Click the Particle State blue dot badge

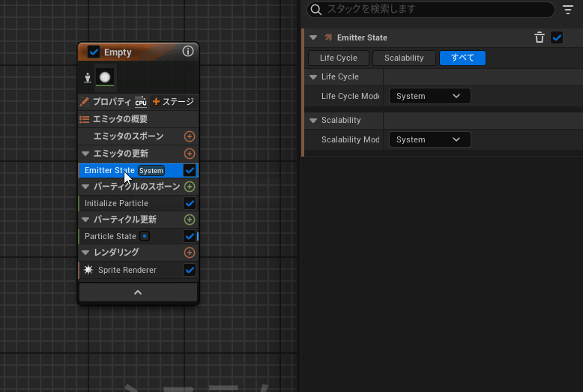click(x=145, y=236)
